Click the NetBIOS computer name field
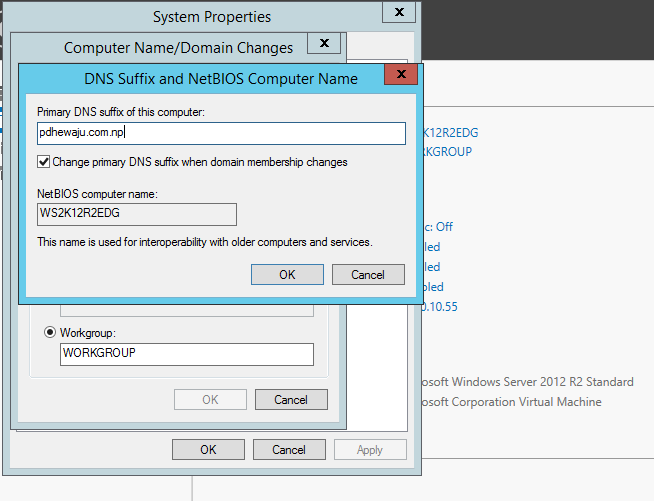The width and height of the screenshot is (654, 501). [136, 214]
